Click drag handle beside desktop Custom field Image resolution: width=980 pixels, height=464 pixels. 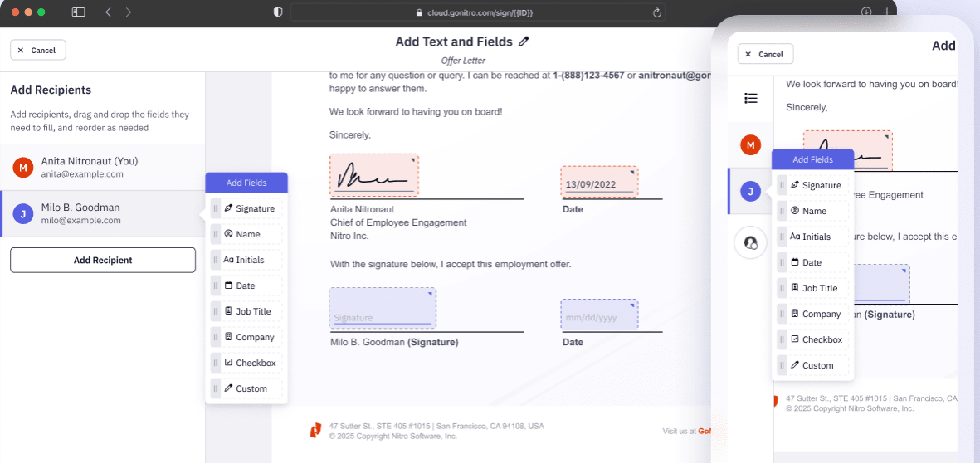pos(216,388)
